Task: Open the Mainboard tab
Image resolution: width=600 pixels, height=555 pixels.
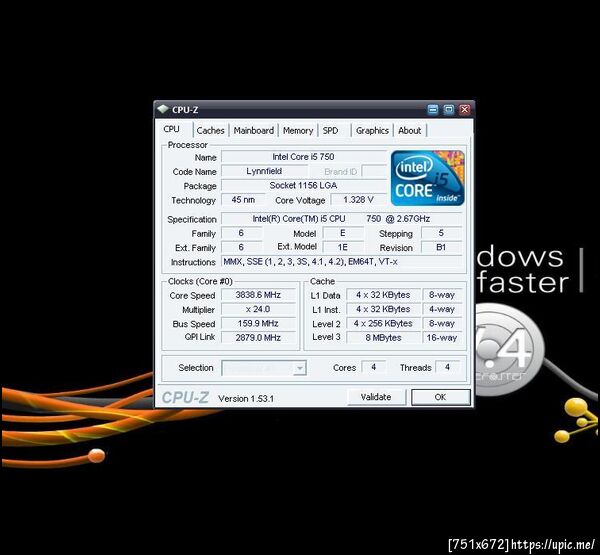Action: (254, 131)
